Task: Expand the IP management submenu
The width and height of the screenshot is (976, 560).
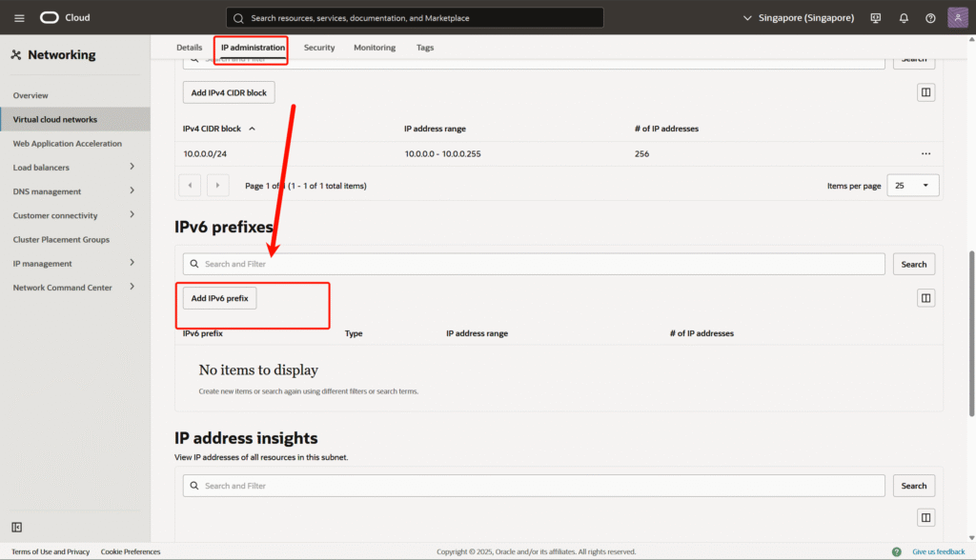Action: 132,263
